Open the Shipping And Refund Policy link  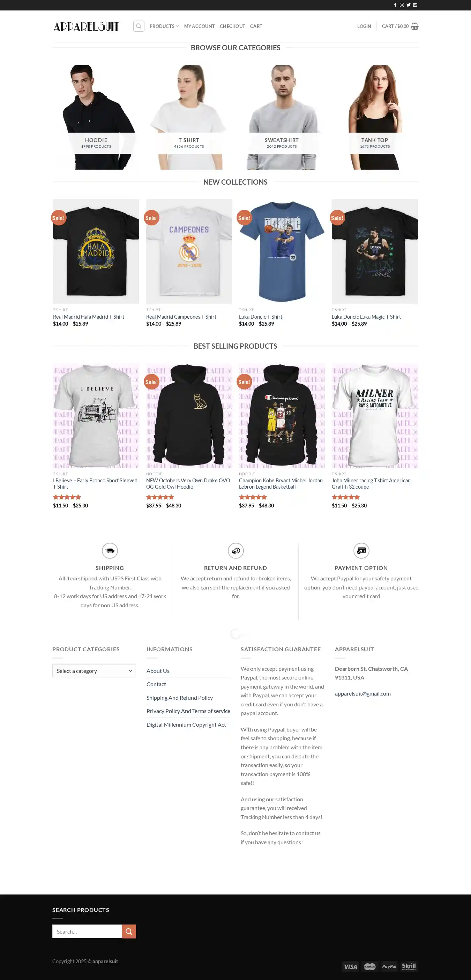coord(180,697)
